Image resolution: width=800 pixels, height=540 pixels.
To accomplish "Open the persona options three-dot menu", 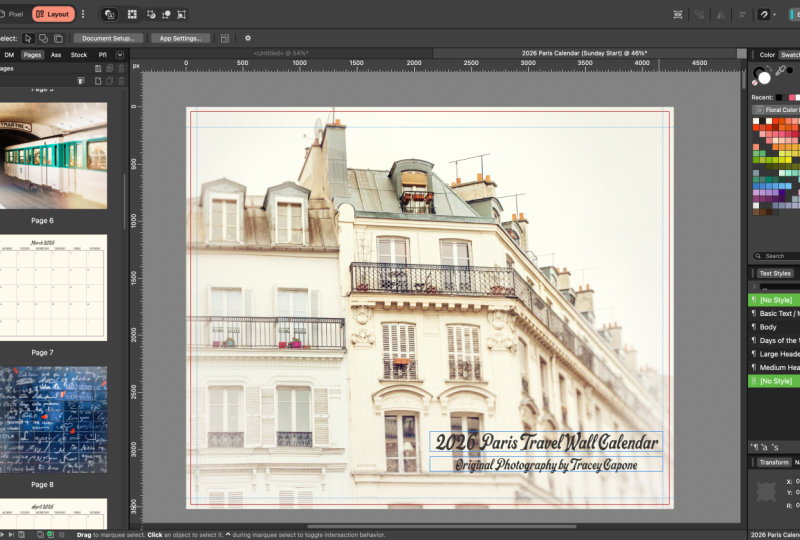I will [x=83, y=14].
